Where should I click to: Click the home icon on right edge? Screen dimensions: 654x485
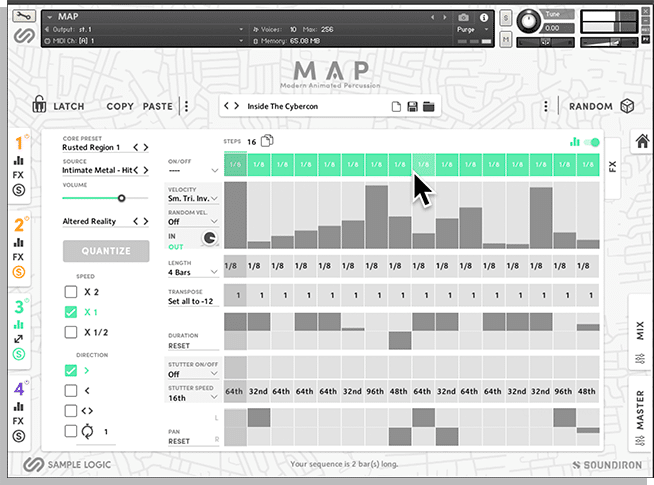[642, 142]
